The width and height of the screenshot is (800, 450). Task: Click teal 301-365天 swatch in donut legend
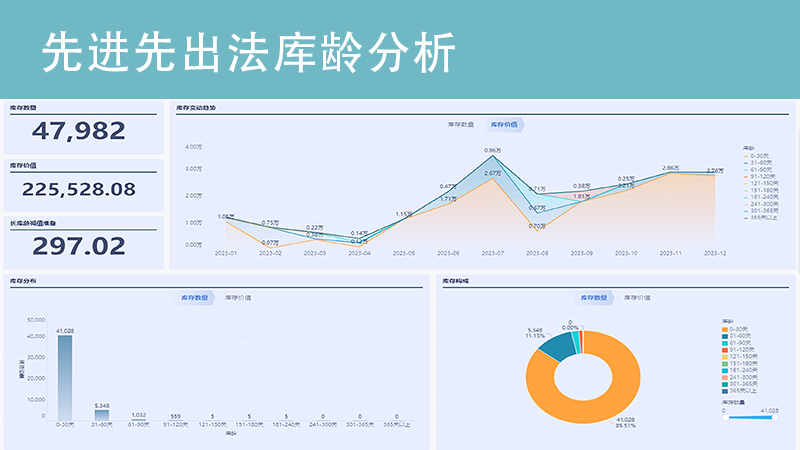click(724, 384)
